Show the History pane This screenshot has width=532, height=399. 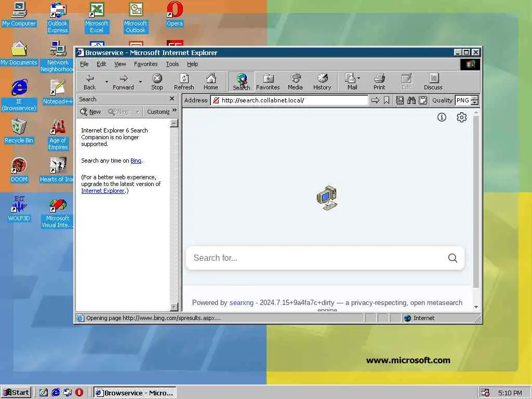322,82
